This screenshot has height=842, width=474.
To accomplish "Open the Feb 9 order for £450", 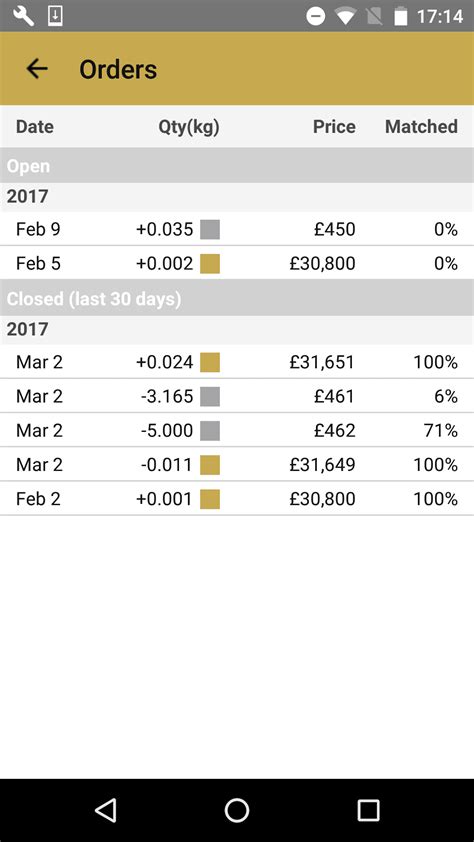I will point(237,229).
